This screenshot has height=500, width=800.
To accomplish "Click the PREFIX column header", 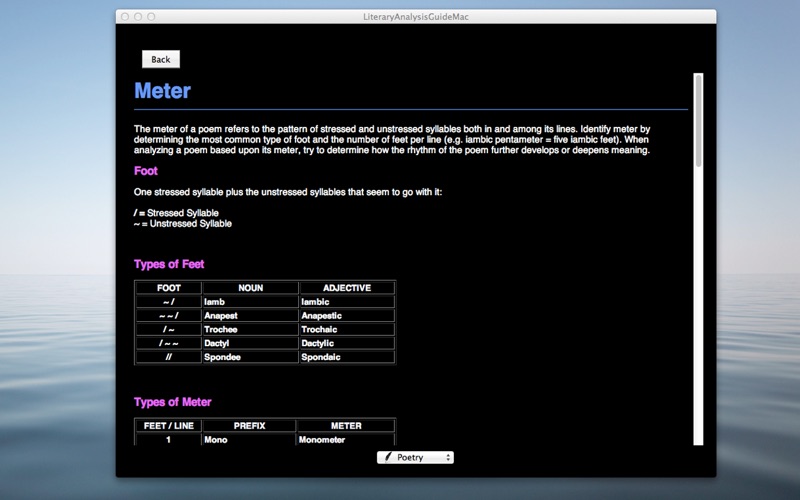I will pyautogui.click(x=249, y=426).
